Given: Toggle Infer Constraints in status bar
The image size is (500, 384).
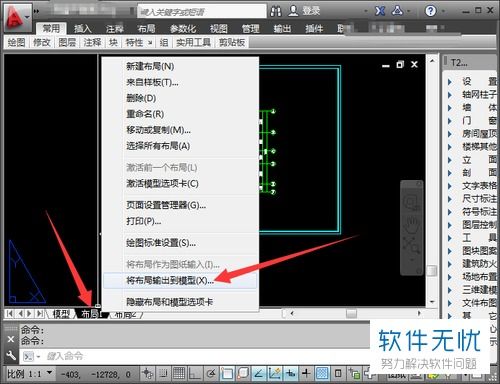Looking at the screenshot, I should [x=147, y=373].
